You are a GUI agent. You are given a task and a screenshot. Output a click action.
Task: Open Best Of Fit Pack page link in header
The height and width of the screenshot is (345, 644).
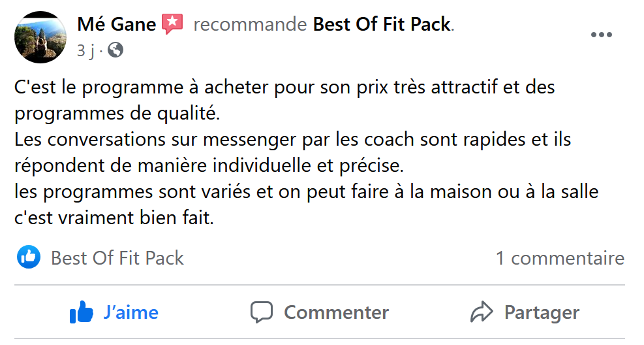click(382, 25)
